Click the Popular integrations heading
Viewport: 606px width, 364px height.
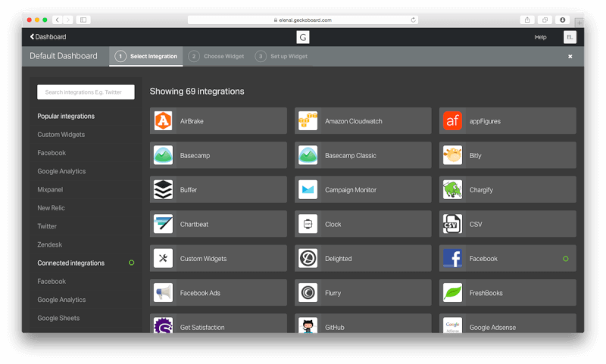[66, 117]
